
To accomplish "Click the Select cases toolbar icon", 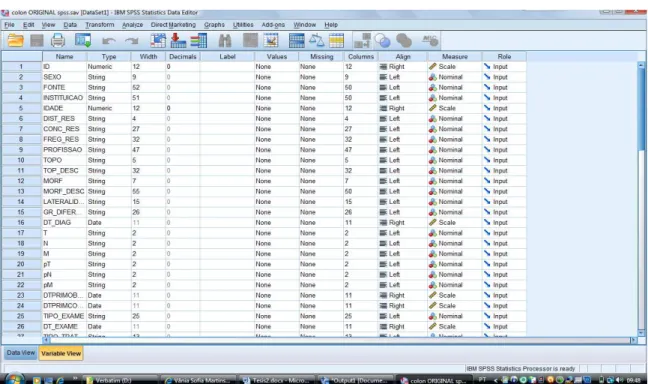I will tap(336, 41).
